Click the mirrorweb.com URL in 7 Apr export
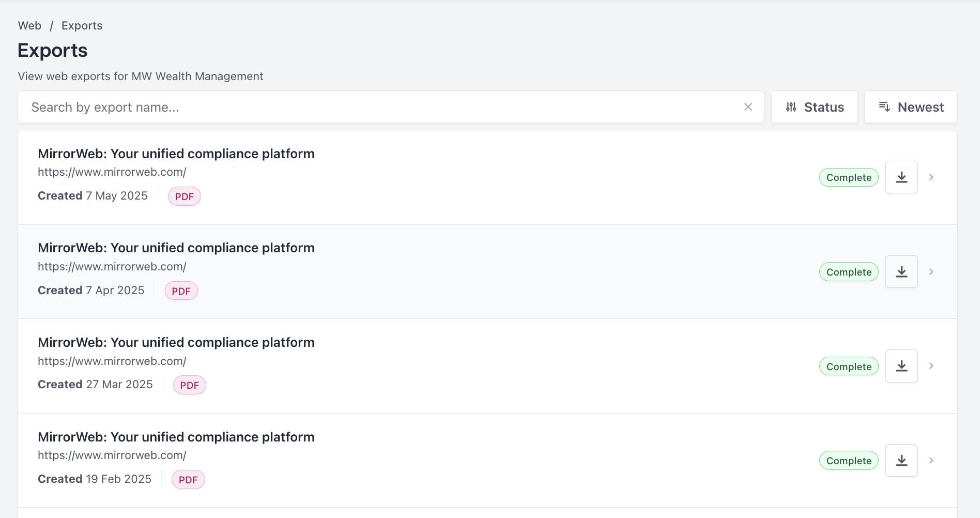The width and height of the screenshot is (980, 518). (112, 267)
